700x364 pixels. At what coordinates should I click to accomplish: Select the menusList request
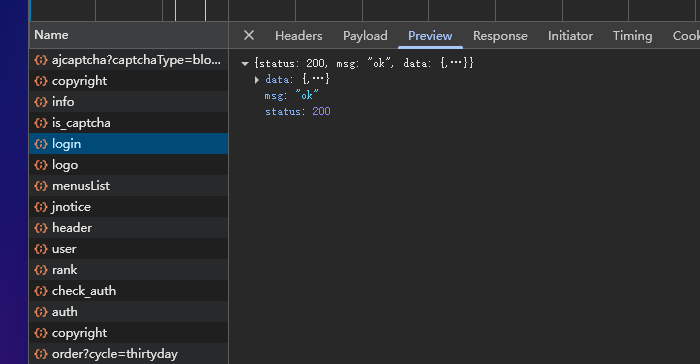[129, 186]
